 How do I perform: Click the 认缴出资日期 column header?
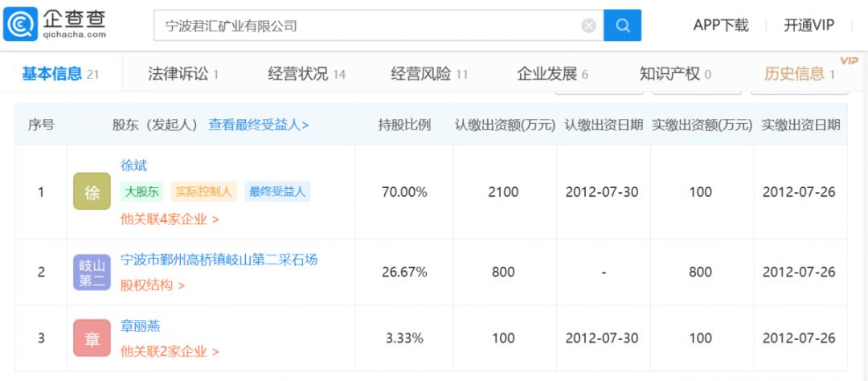pos(604,125)
